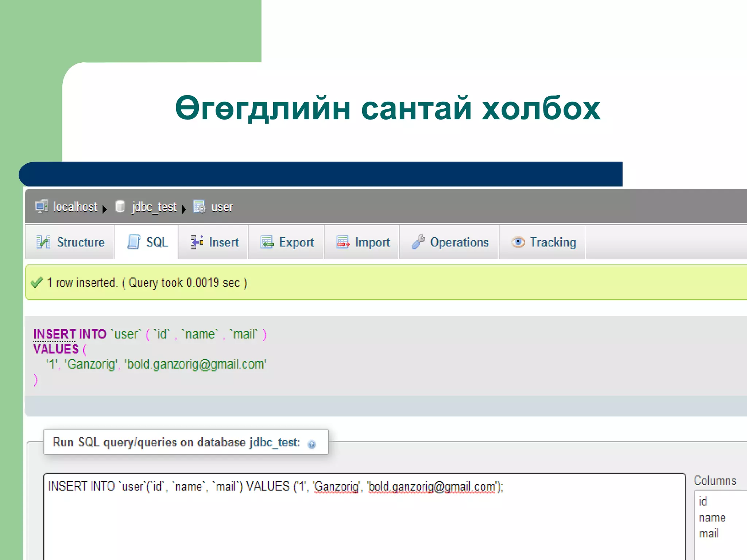The height and width of the screenshot is (560, 747).
Task: Click 'Ganzorig' value in displayed query
Action: coord(92,364)
